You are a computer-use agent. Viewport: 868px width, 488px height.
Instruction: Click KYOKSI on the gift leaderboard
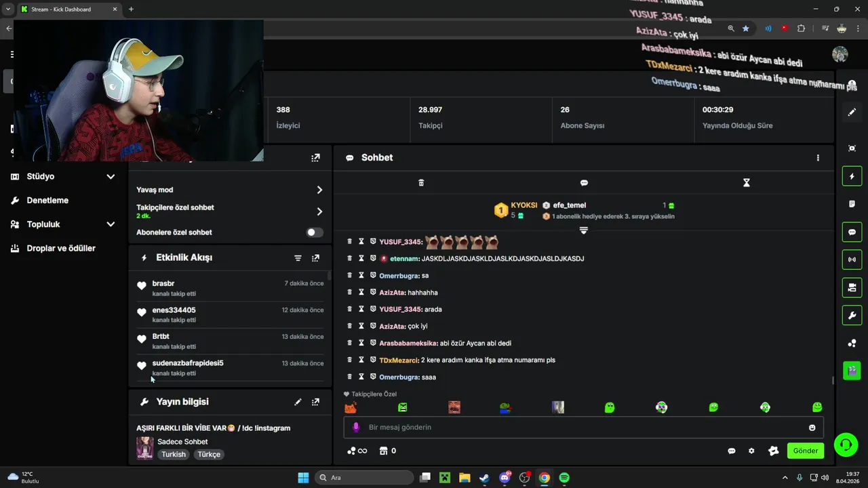(524, 205)
